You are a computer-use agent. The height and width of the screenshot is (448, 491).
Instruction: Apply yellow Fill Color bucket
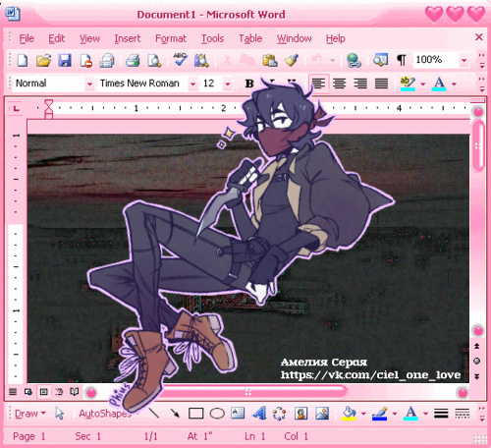[349, 414]
